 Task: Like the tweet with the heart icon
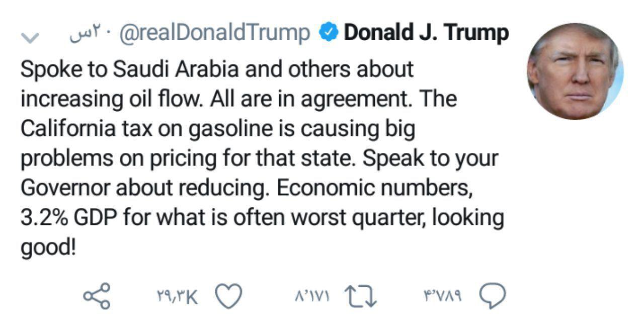pyautogui.click(x=229, y=296)
